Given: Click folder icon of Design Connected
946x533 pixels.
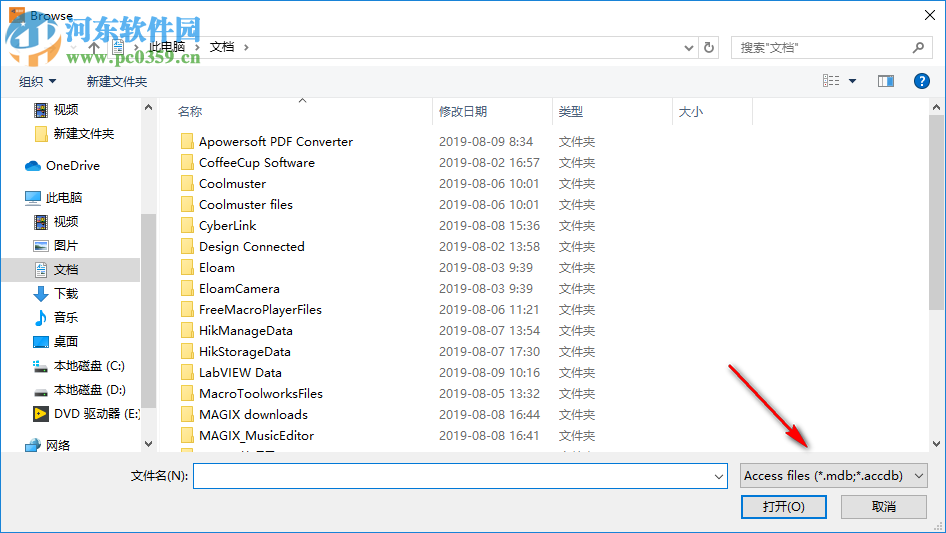Looking at the screenshot, I should (187, 247).
